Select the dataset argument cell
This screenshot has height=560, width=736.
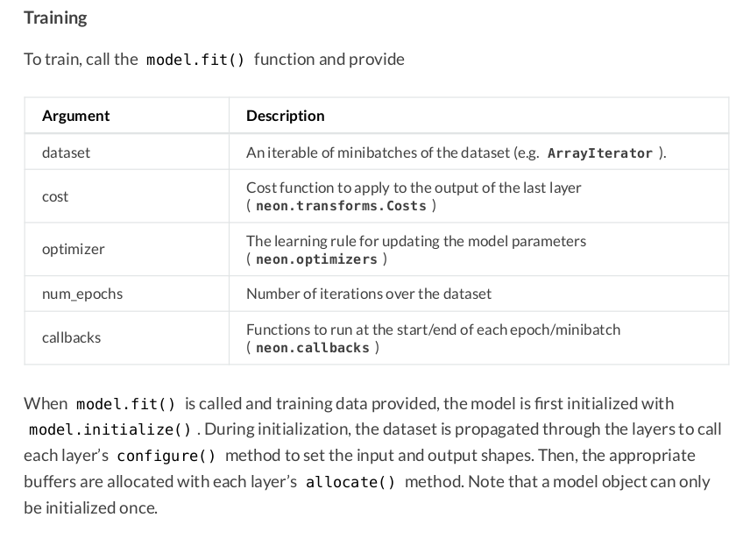66,152
